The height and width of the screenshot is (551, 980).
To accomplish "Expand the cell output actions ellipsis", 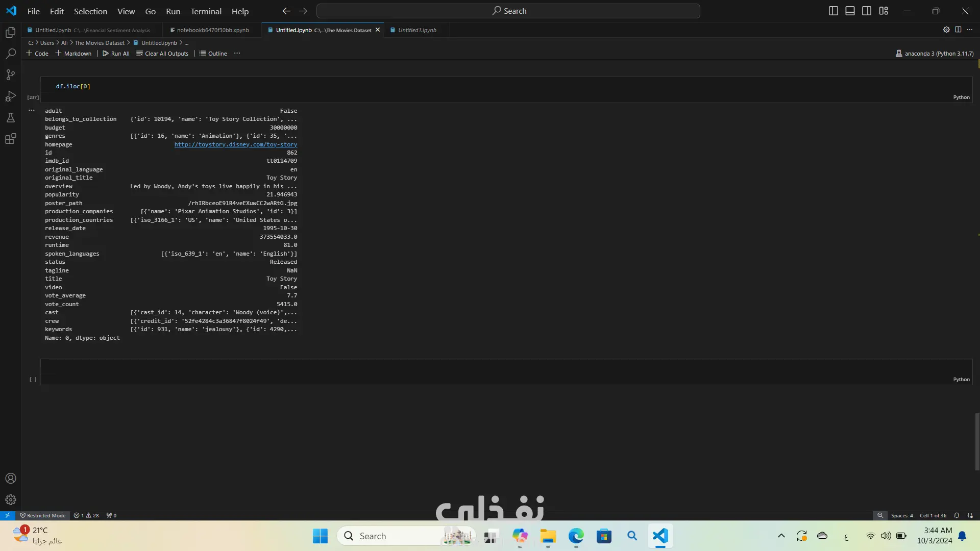I will click(x=32, y=110).
